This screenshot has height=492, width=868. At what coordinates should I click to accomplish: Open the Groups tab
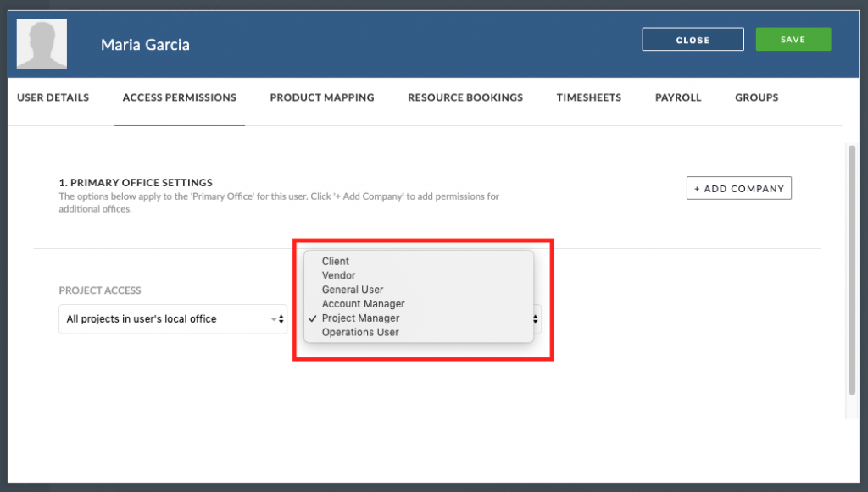pos(757,97)
